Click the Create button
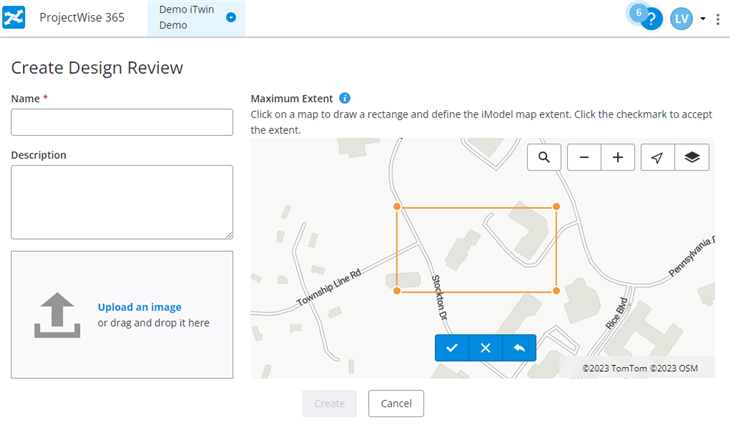 (x=329, y=404)
